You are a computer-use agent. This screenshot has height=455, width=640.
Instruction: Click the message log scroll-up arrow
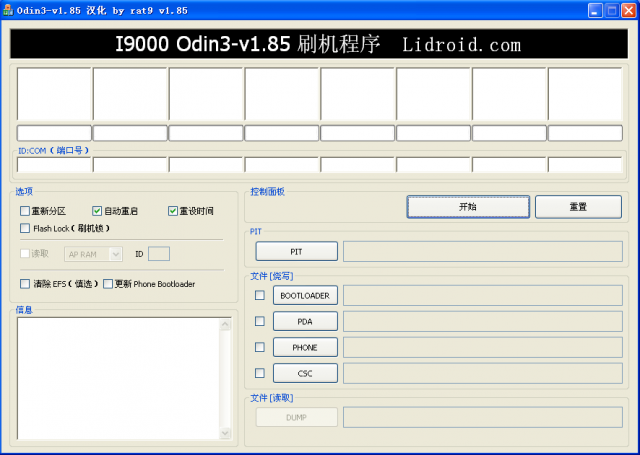pos(225,325)
